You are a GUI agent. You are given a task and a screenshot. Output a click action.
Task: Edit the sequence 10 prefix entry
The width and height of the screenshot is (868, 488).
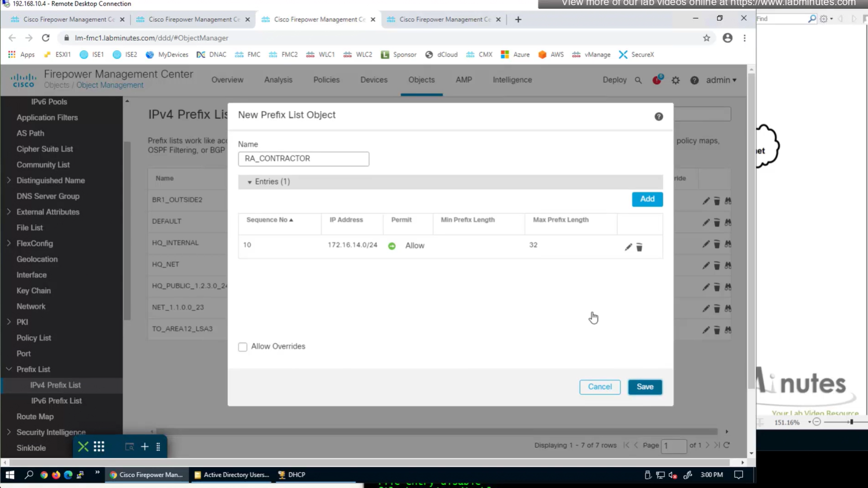(x=628, y=247)
